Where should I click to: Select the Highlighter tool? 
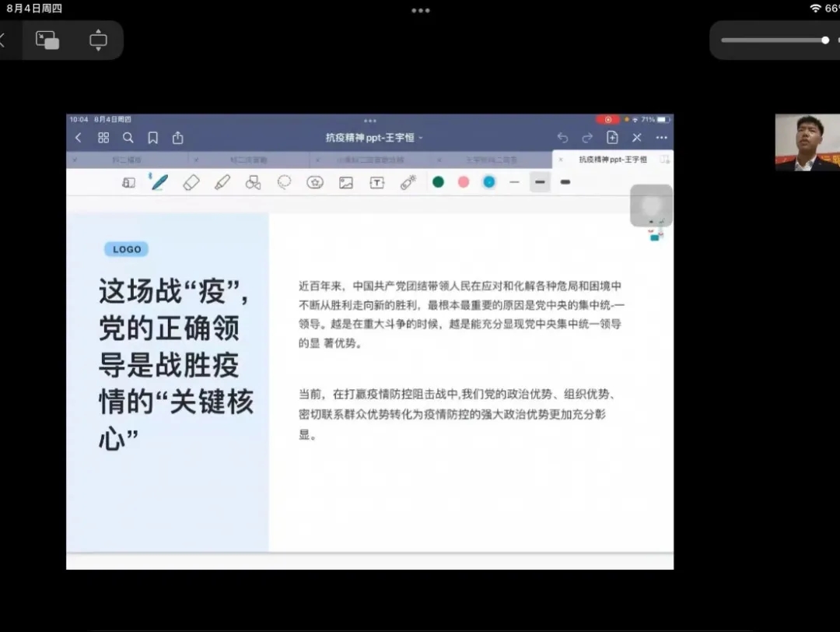click(x=222, y=182)
